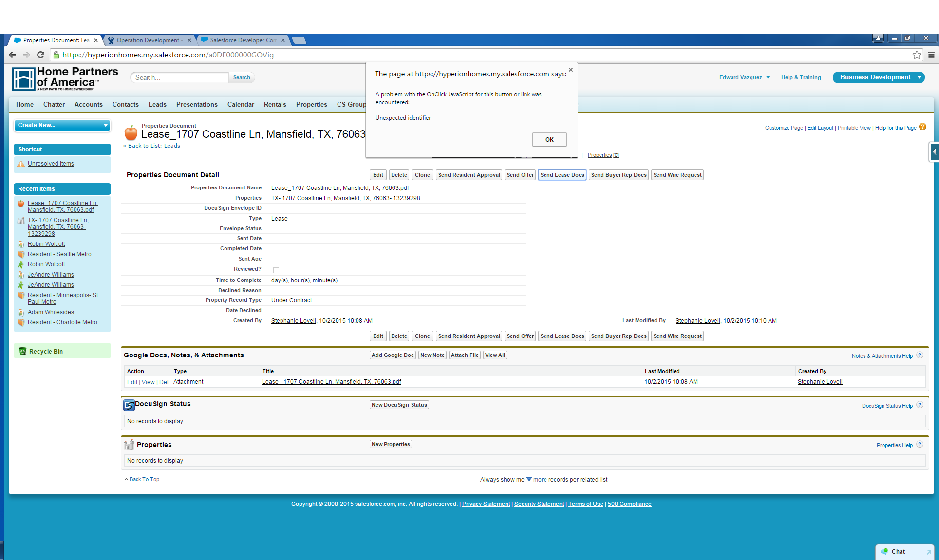Screen dimensions: 939x560
Task: Click the top Send Wire Request button
Action: tap(677, 175)
